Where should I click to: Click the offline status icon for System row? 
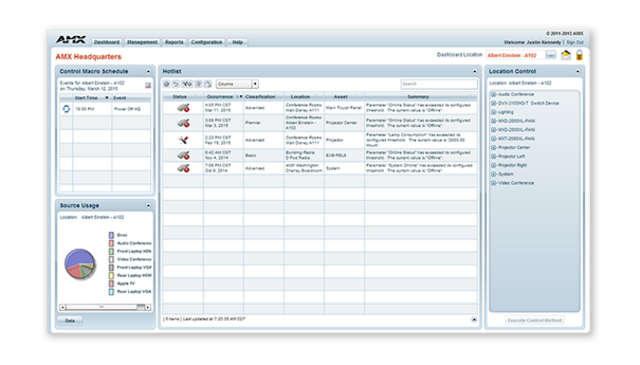point(183,168)
